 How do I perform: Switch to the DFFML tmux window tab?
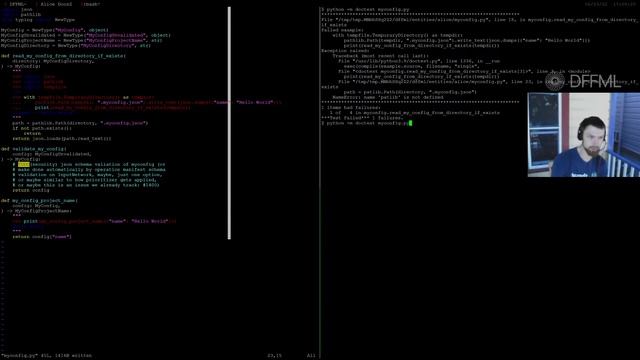click(x=17, y=4)
